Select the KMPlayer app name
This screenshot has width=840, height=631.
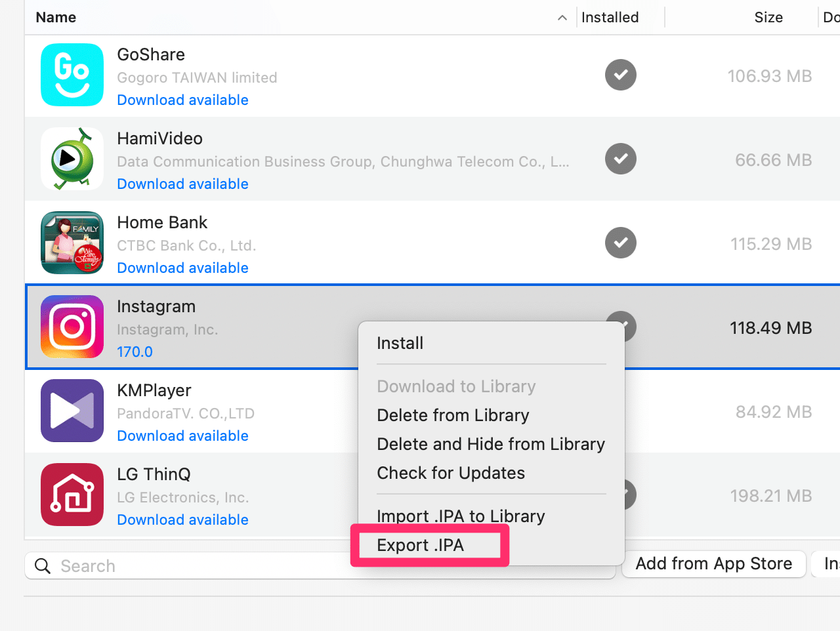pos(154,390)
